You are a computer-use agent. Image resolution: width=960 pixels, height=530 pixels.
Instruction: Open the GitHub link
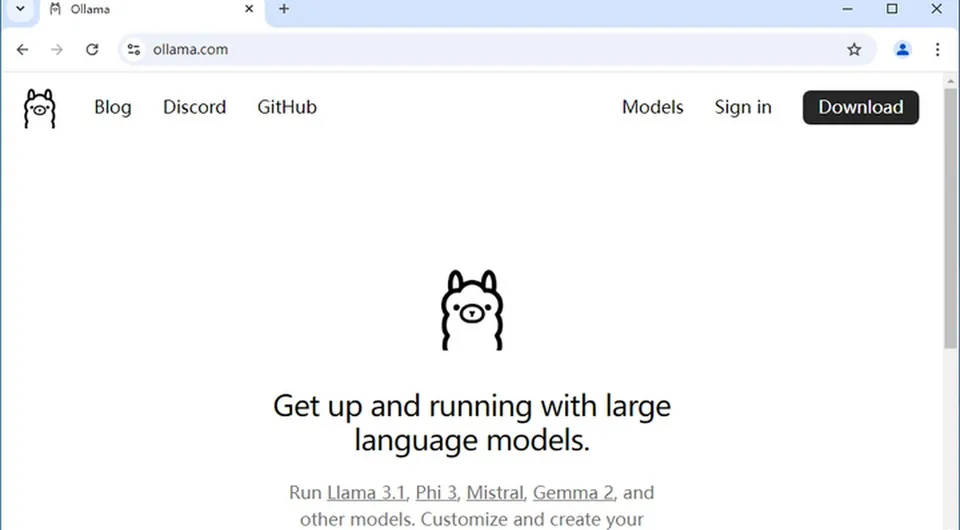[x=287, y=107]
